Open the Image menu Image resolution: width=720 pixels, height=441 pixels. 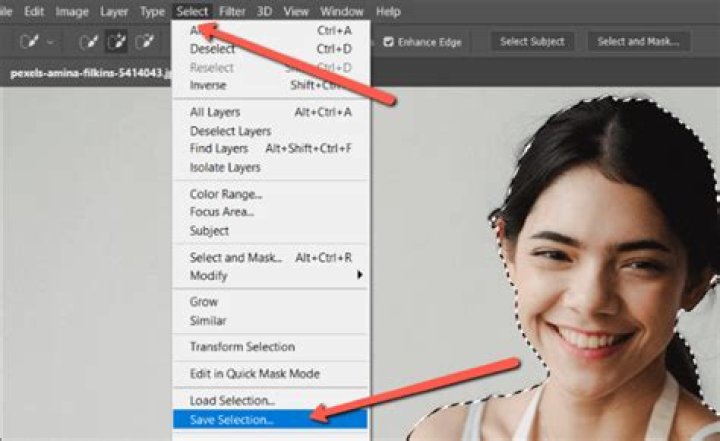point(72,11)
